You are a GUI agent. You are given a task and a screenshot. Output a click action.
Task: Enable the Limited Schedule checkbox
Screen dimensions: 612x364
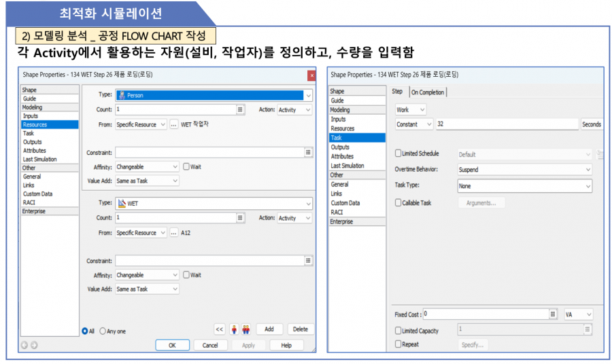(398, 154)
